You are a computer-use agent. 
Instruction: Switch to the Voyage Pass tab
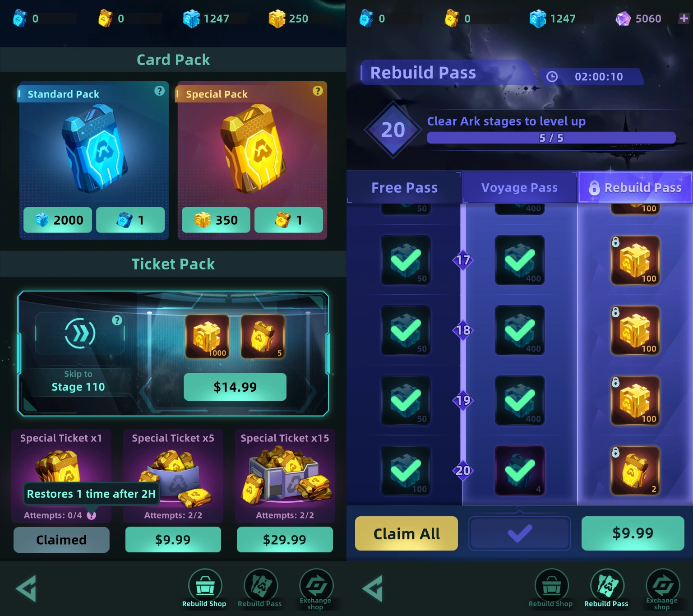[x=520, y=188]
